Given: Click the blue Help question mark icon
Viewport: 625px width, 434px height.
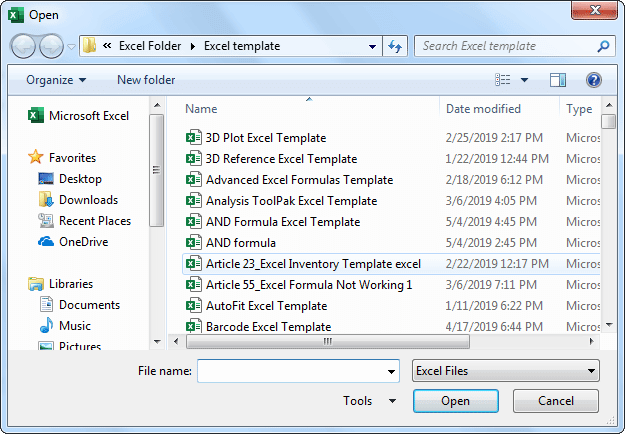Looking at the screenshot, I should (x=594, y=80).
